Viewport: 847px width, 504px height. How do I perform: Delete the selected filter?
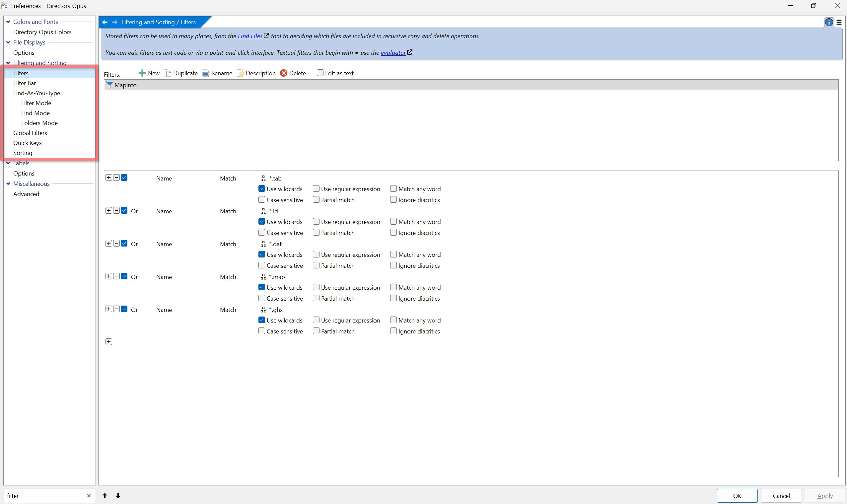click(x=293, y=73)
